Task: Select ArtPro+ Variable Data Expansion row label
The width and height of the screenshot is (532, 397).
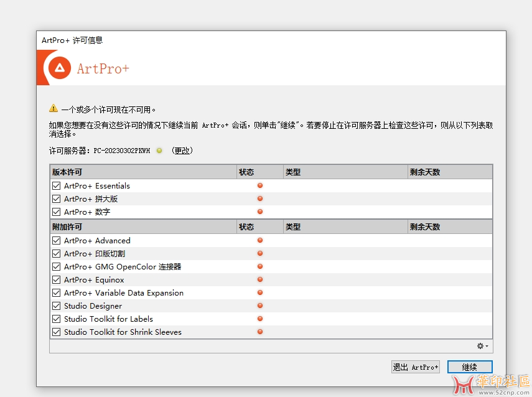Action: pyautogui.click(x=124, y=293)
